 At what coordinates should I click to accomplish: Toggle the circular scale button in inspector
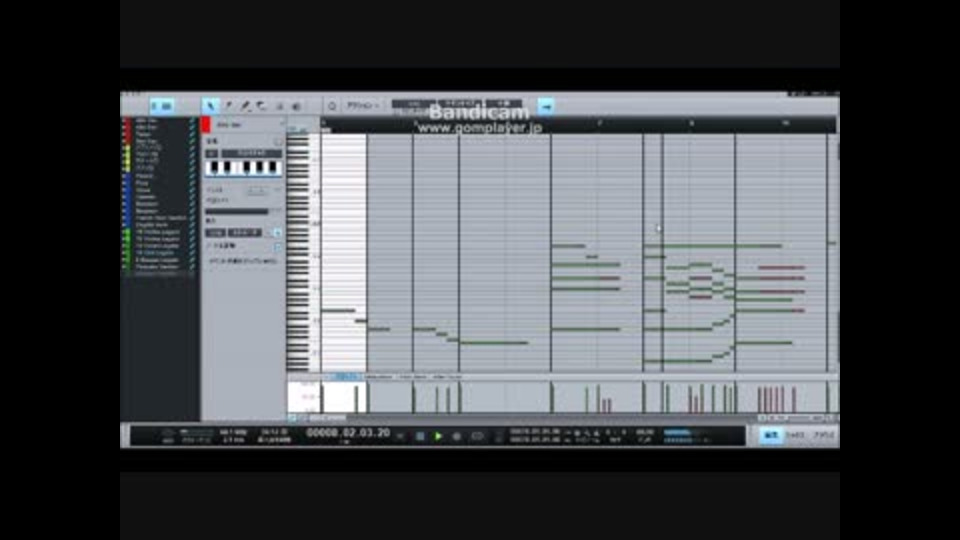click(279, 142)
